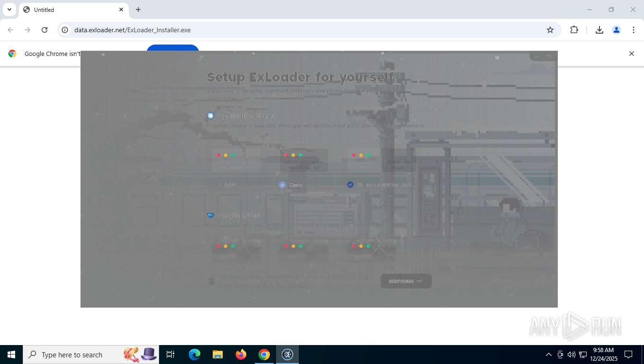Screen dimensions: 644x364
Task: Select the Untitled browser tab
Action: (73, 9)
